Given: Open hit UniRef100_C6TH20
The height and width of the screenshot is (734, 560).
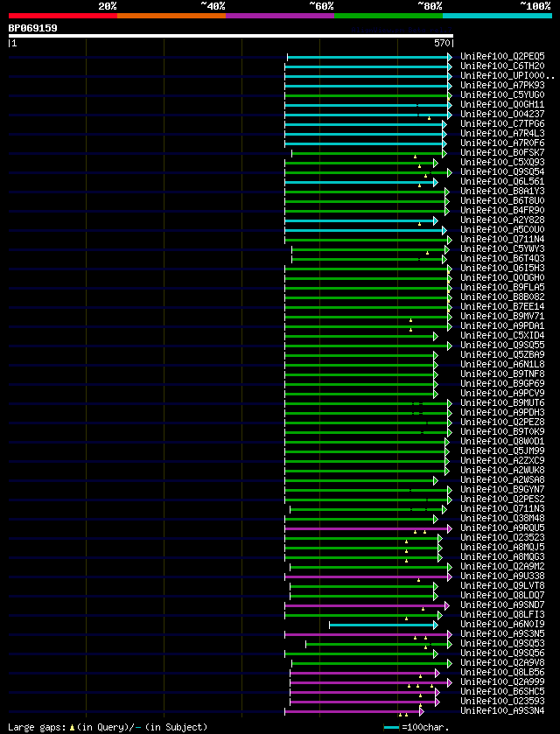Looking at the screenshot, I should tap(502, 66).
